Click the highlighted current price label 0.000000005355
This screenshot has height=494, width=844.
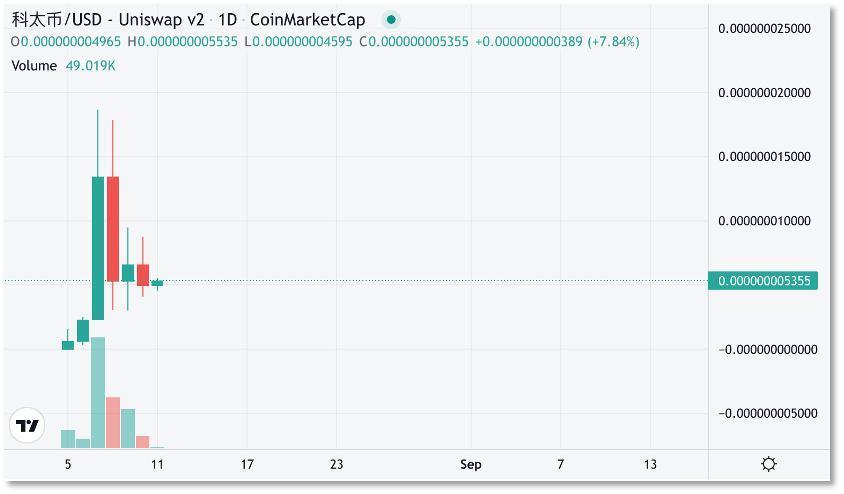763,281
